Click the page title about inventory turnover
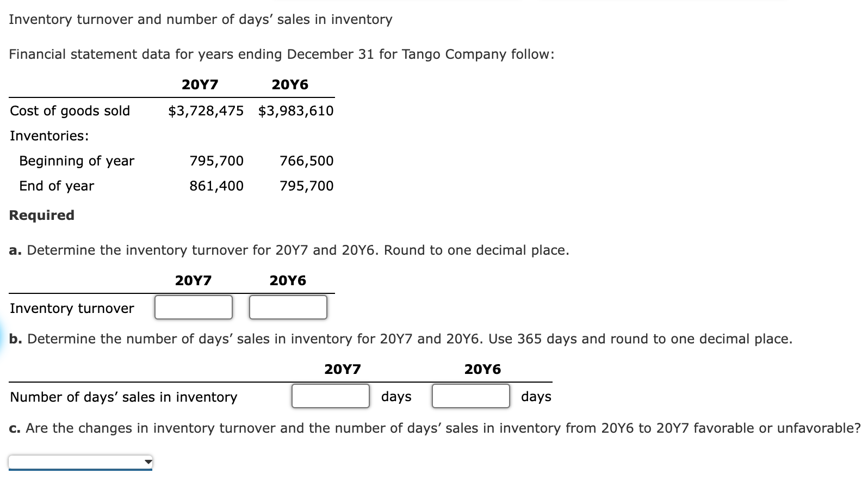 [201, 20]
